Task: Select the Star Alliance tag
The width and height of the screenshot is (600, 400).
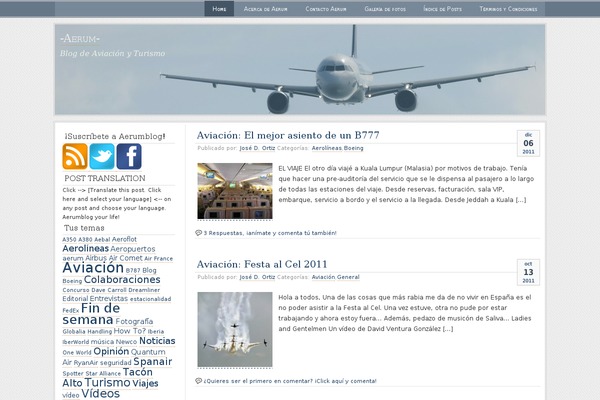Action: [x=103, y=374]
